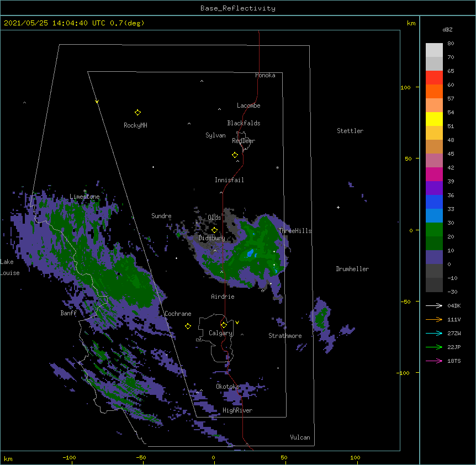Click the km unit label at bottom left
The width and height of the screenshot is (476, 465).
(8, 458)
